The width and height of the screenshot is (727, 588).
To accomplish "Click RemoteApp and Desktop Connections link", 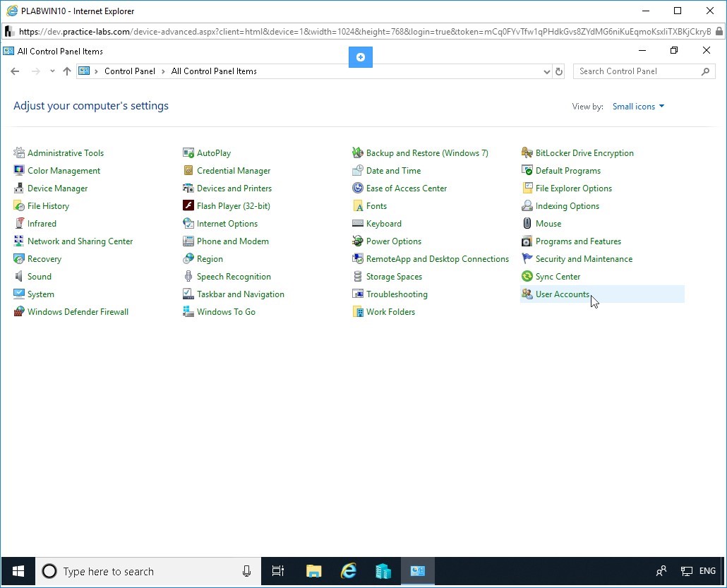I will tap(437, 259).
